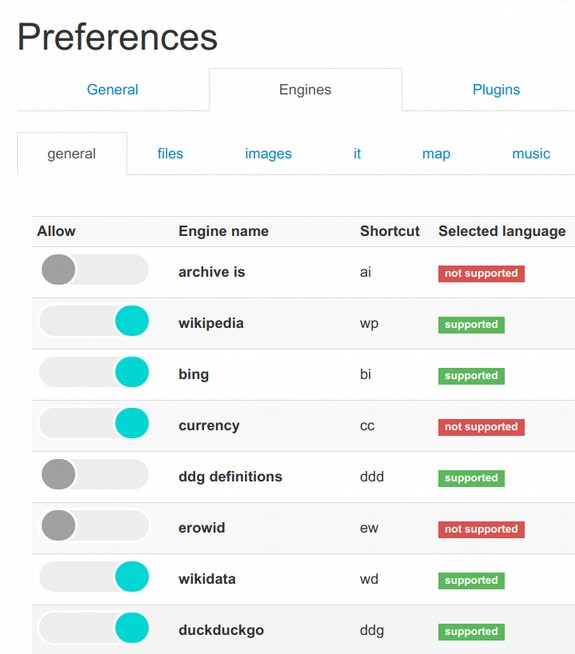Click the 'cc' shortcut cell
The width and height of the screenshot is (575, 654).
pyautogui.click(x=367, y=426)
